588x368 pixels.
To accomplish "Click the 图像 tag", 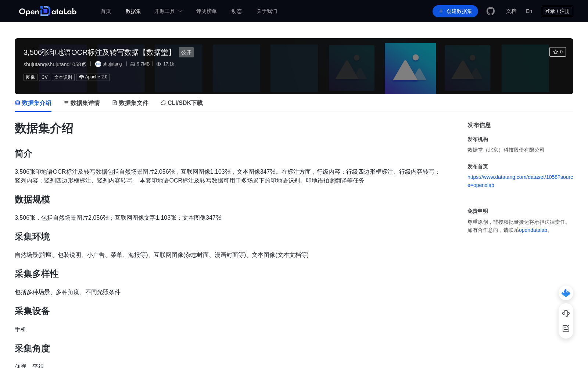I will (31, 77).
